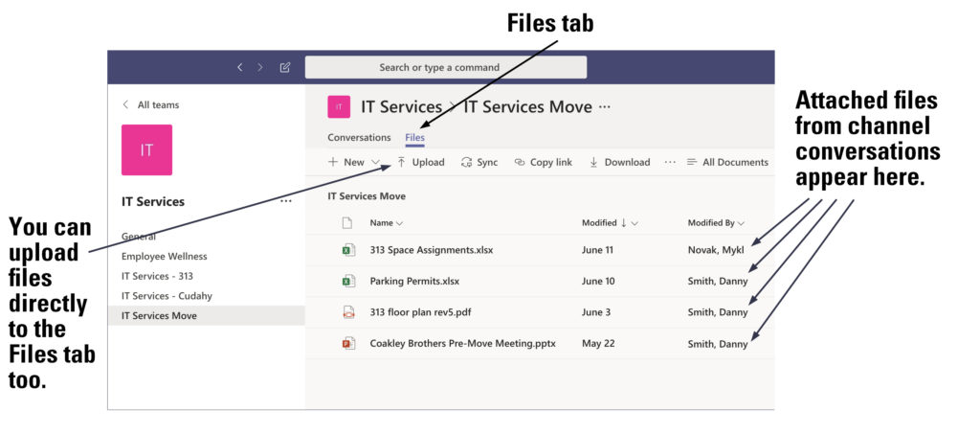980x433 pixels.
Task: Sort files by the Name column
Action: coord(386,223)
